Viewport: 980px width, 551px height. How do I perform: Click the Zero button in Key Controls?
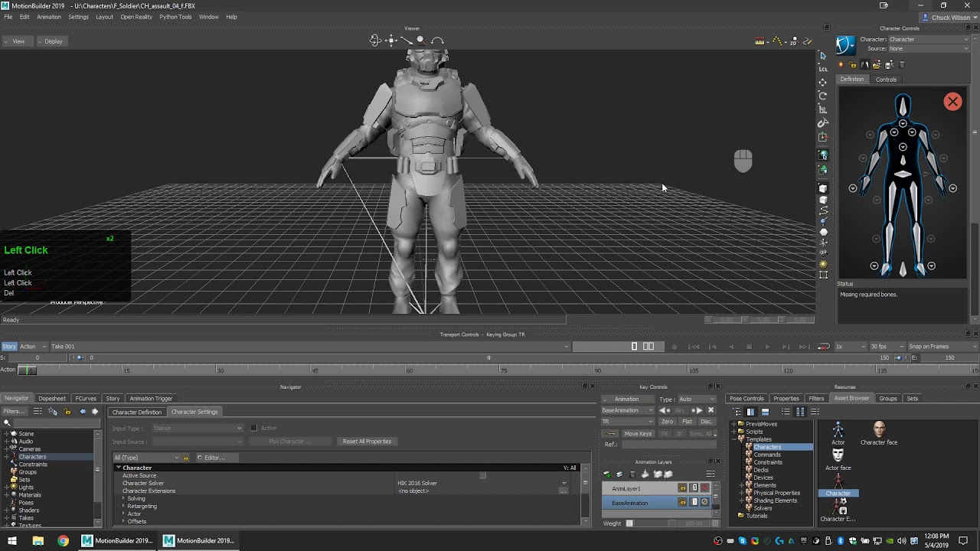(x=668, y=422)
